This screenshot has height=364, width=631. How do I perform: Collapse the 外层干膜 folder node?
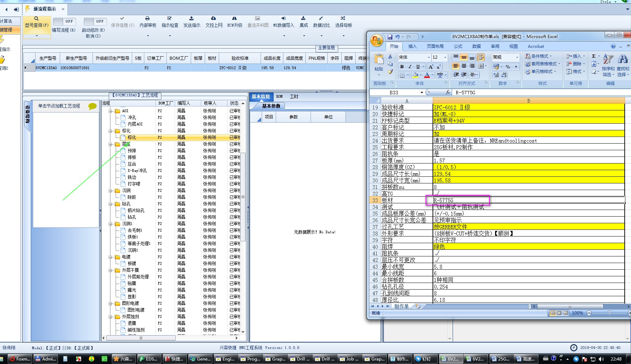click(110, 270)
